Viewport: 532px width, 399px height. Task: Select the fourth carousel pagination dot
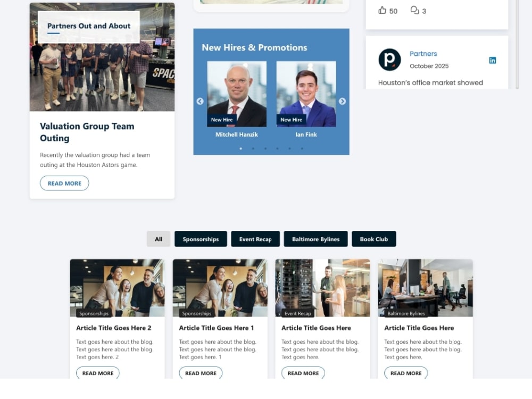pos(278,148)
